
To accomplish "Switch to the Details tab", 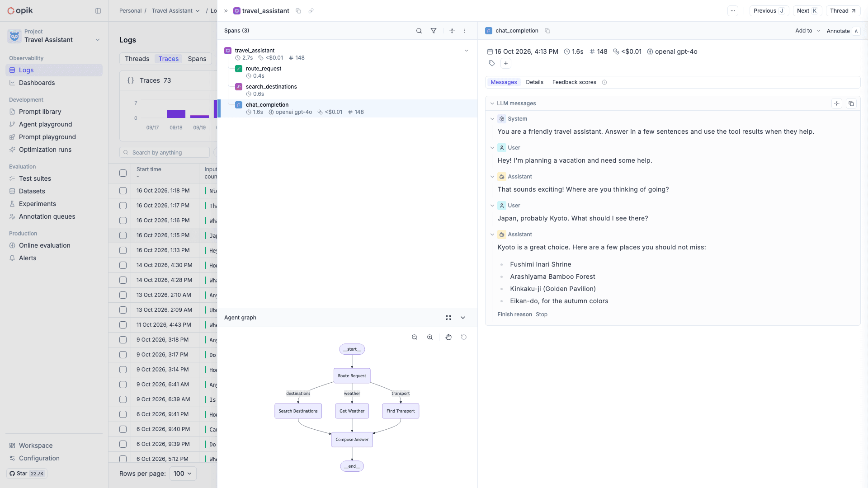I will [x=534, y=82].
